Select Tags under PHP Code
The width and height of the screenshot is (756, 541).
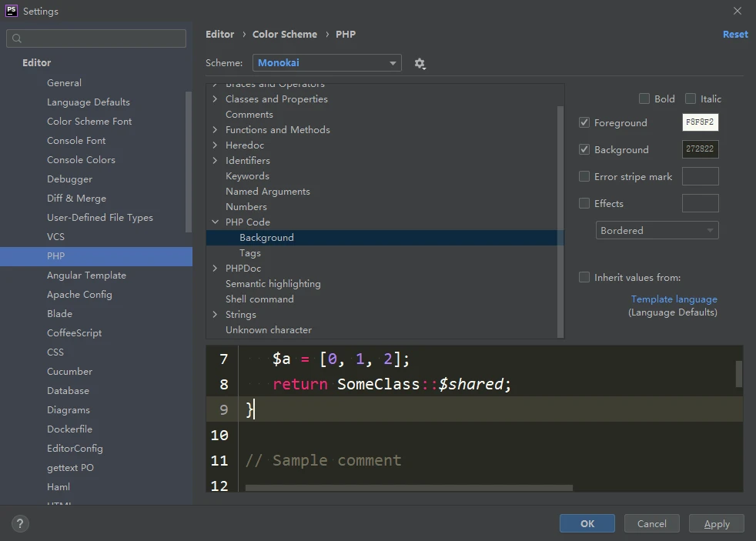click(250, 252)
